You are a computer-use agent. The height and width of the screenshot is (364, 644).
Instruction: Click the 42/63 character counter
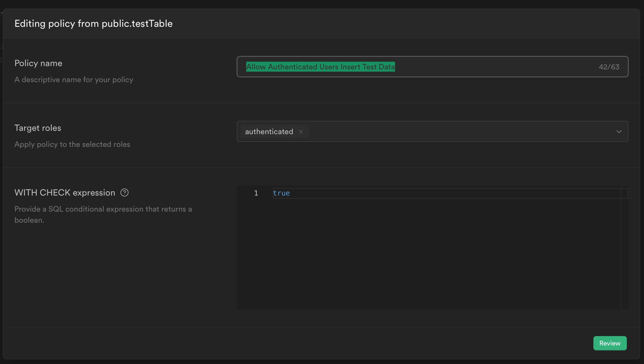point(609,67)
